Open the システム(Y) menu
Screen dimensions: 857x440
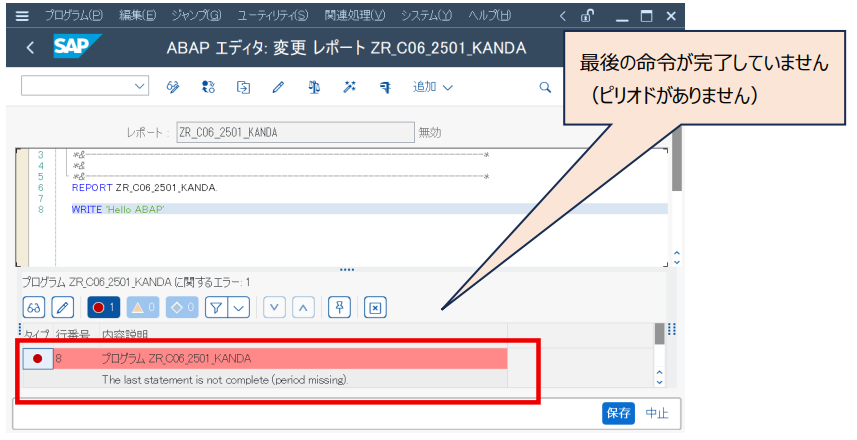coord(426,16)
